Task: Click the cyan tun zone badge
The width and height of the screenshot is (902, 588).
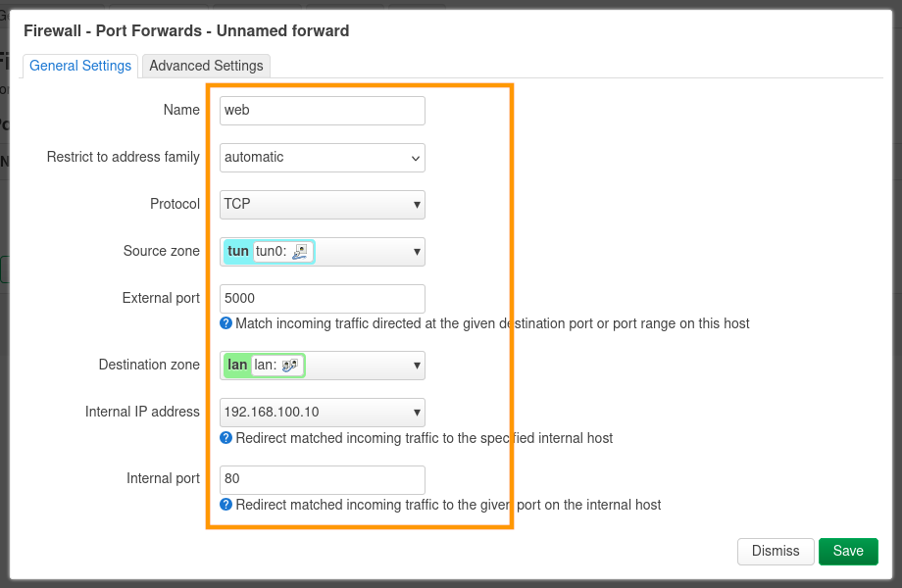Action: (x=237, y=252)
